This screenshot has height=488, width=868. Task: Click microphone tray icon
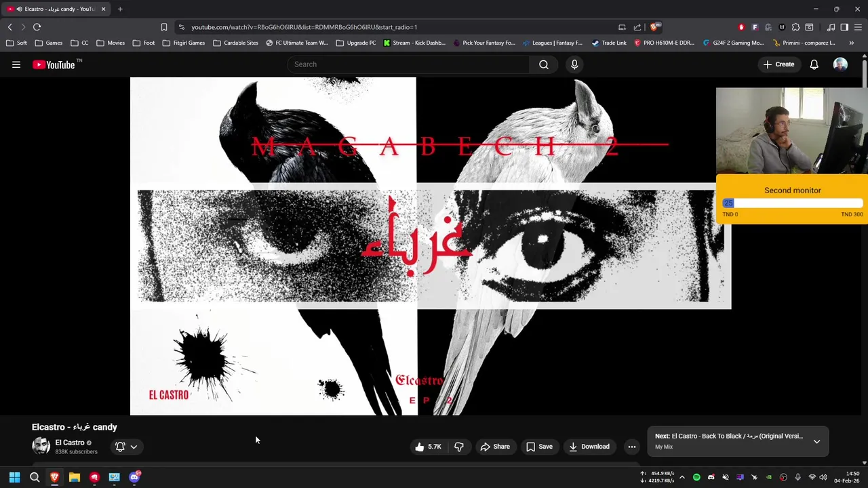click(797, 477)
